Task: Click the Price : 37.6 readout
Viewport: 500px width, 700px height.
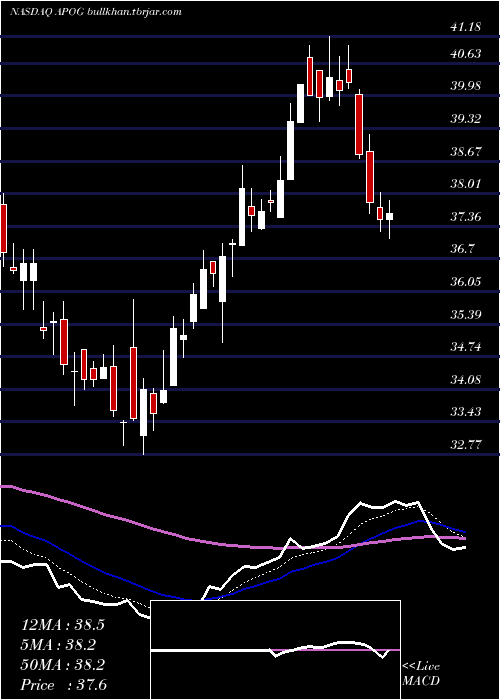Action: (63, 685)
